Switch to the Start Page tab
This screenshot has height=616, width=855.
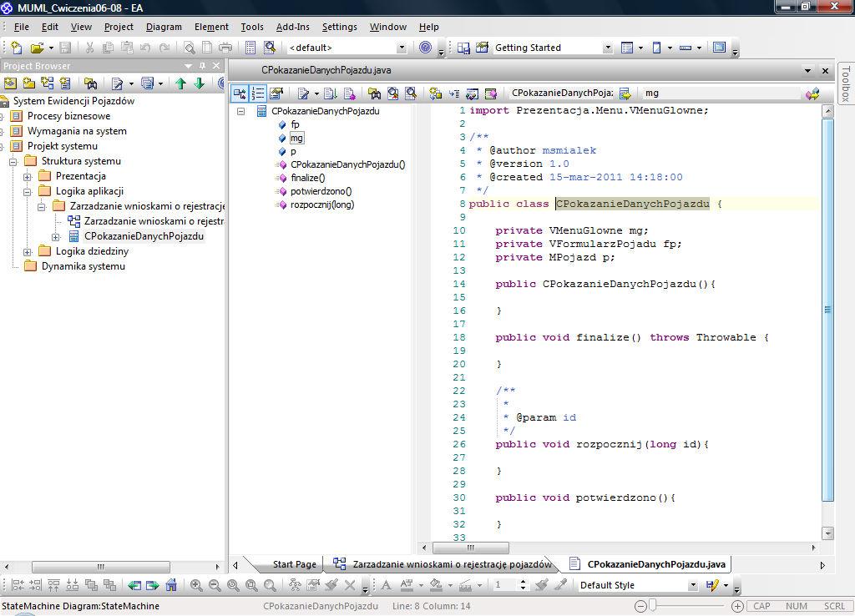295,564
